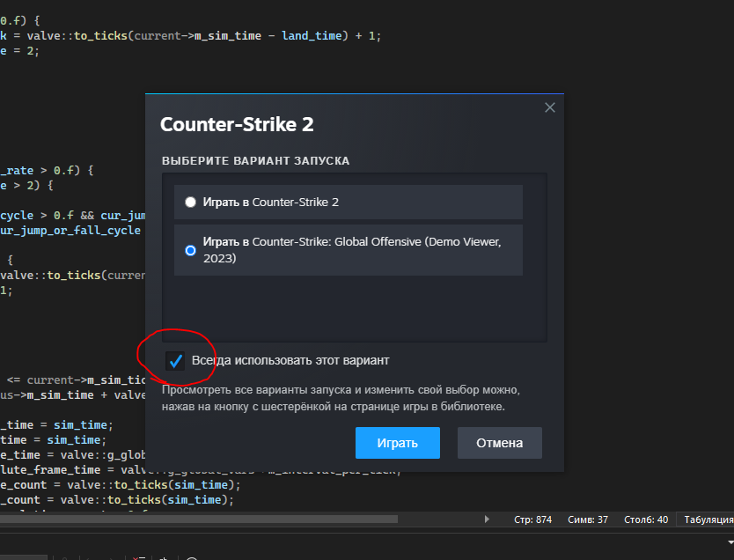Image resolution: width=734 pixels, height=560 pixels.
Task: Close the Counter-Strike 2 launch dialog
Action: tap(550, 107)
